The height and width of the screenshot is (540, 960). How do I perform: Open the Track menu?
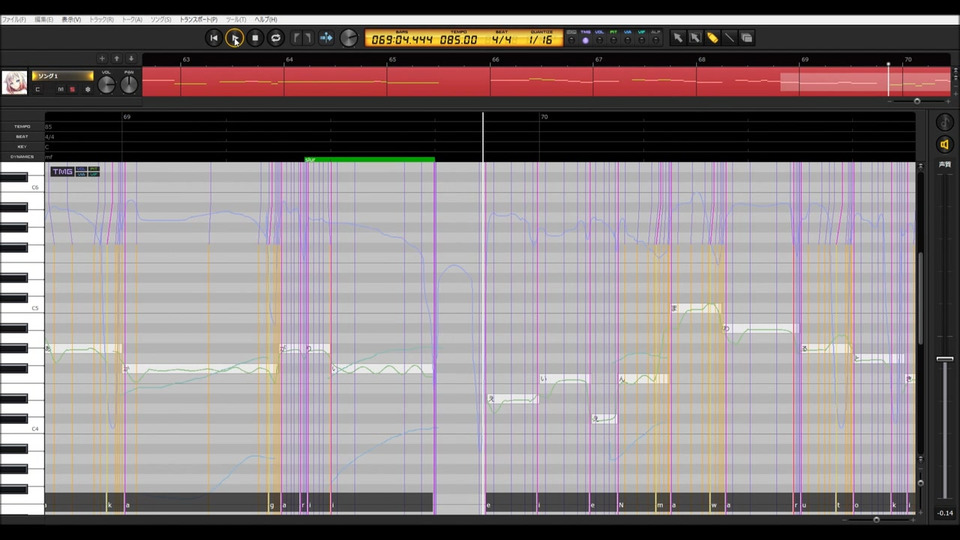click(101, 20)
